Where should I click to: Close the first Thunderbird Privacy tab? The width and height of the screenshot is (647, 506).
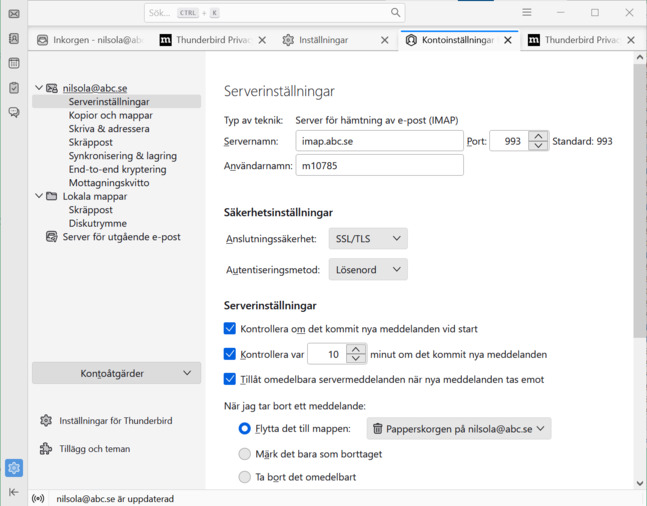click(x=262, y=40)
